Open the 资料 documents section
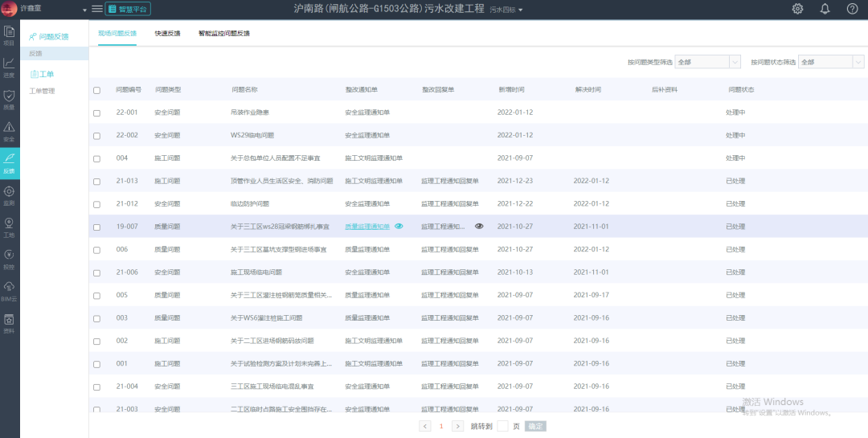The width and height of the screenshot is (868, 438). point(10,323)
